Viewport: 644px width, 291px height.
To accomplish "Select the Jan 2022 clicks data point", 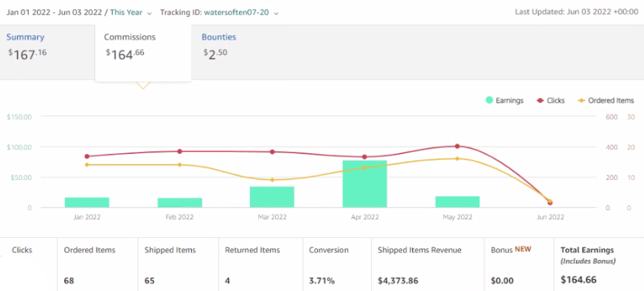I will point(87,156).
